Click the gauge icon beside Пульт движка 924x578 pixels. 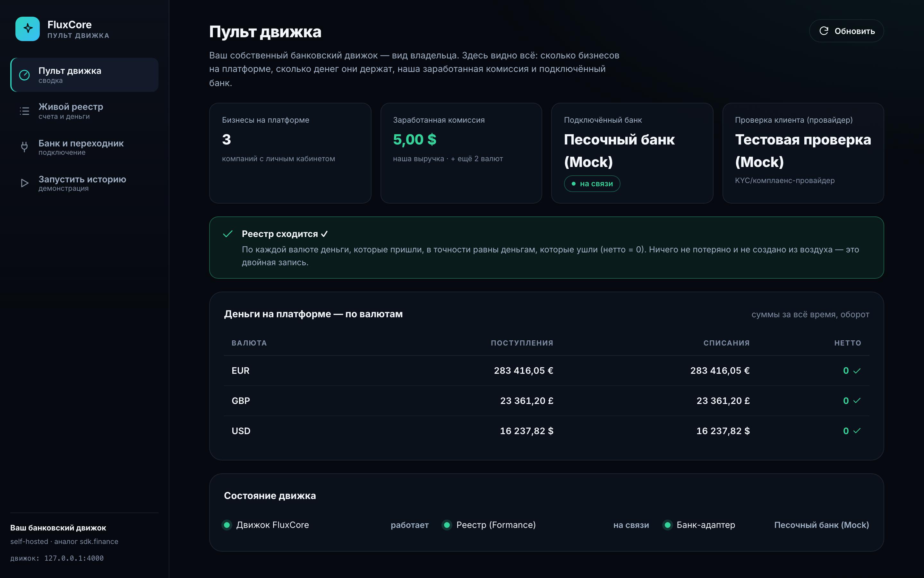(x=24, y=75)
